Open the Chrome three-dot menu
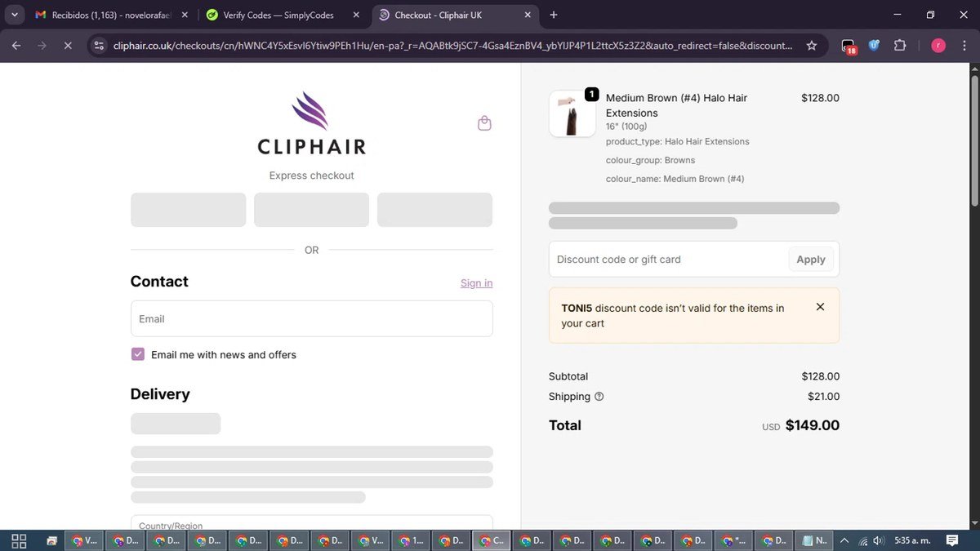This screenshot has height=551, width=980. click(964, 46)
